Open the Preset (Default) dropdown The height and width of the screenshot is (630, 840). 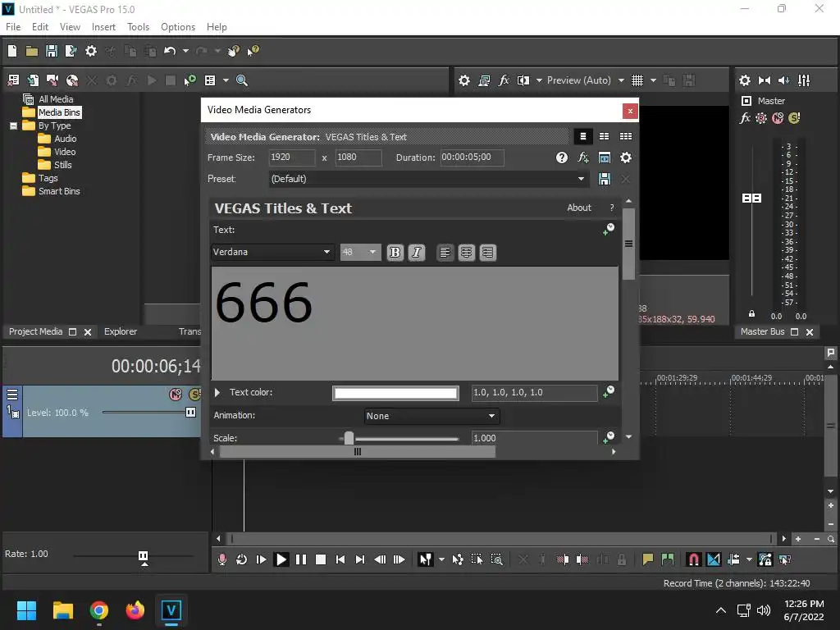click(x=581, y=179)
